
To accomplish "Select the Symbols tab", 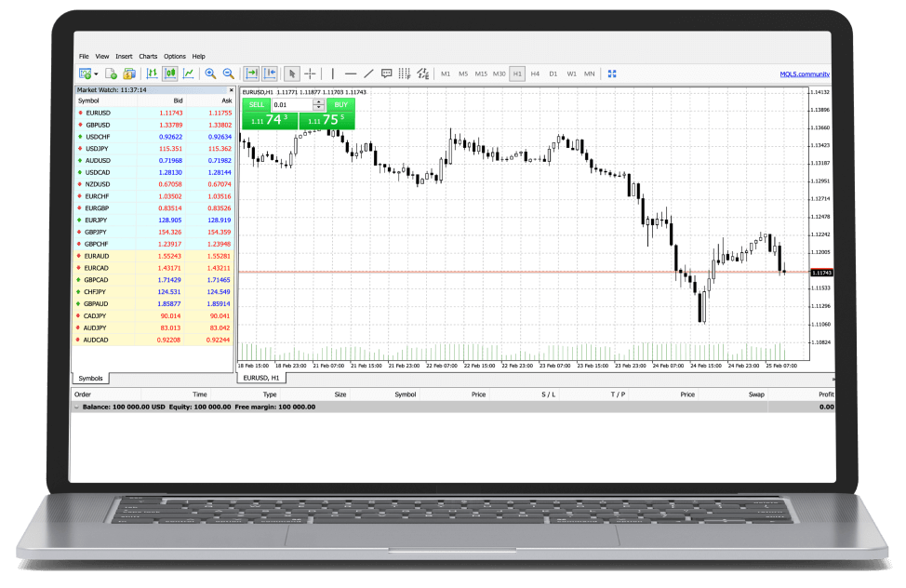I will click(x=91, y=378).
